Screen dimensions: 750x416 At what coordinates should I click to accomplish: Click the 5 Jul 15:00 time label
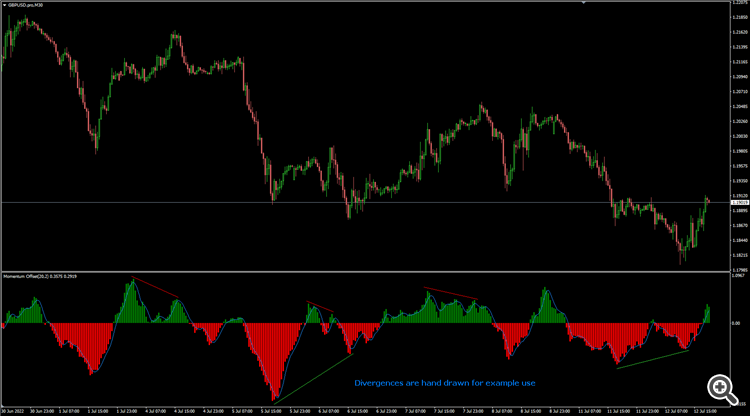(271, 411)
